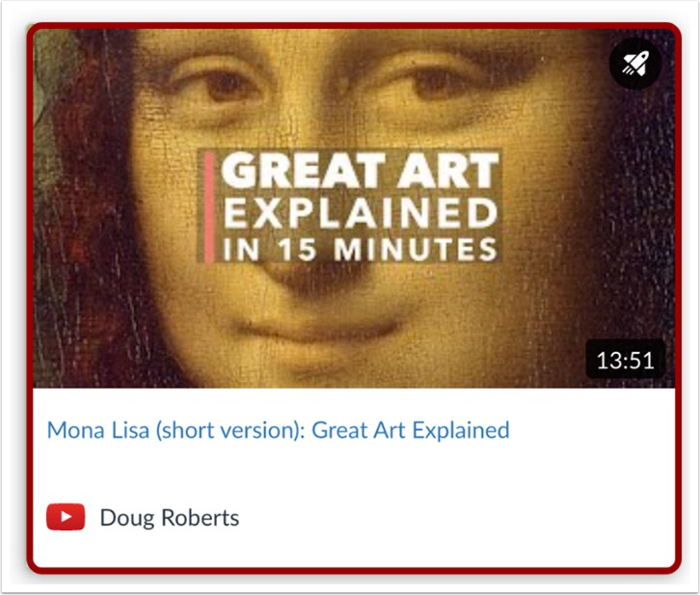Click the pink vertical bar beside GREAT ART

coord(209,207)
